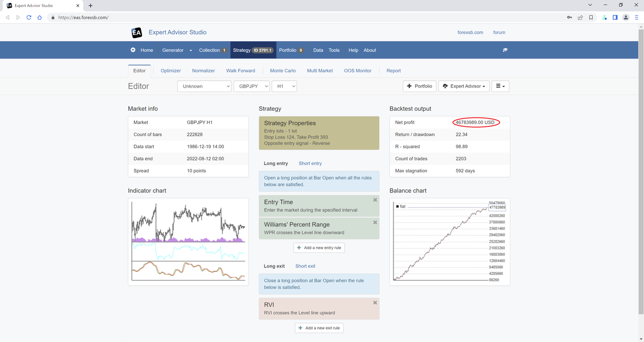Switch to the OOS Monitor tab
644x342 pixels.
pyautogui.click(x=358, y=71)
